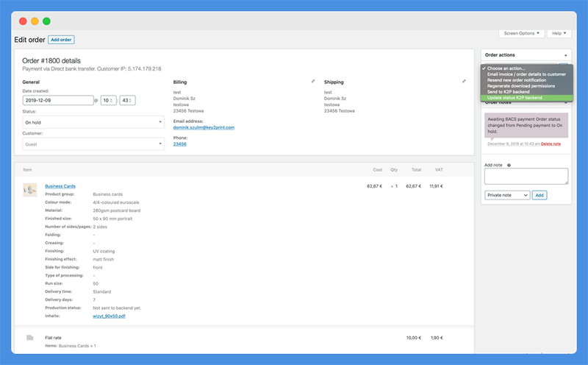Click Delete note link
The width and height of the screenshot is (588, 365).
click(551, 143)
